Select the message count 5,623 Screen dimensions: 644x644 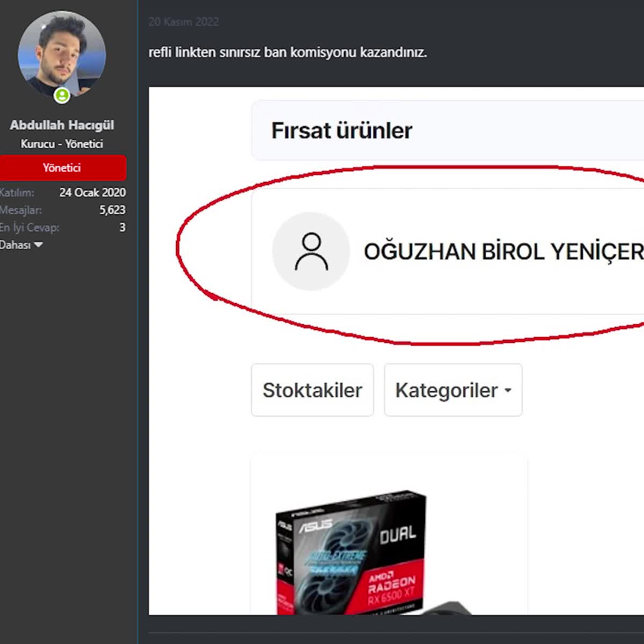[x=112, y=210]
